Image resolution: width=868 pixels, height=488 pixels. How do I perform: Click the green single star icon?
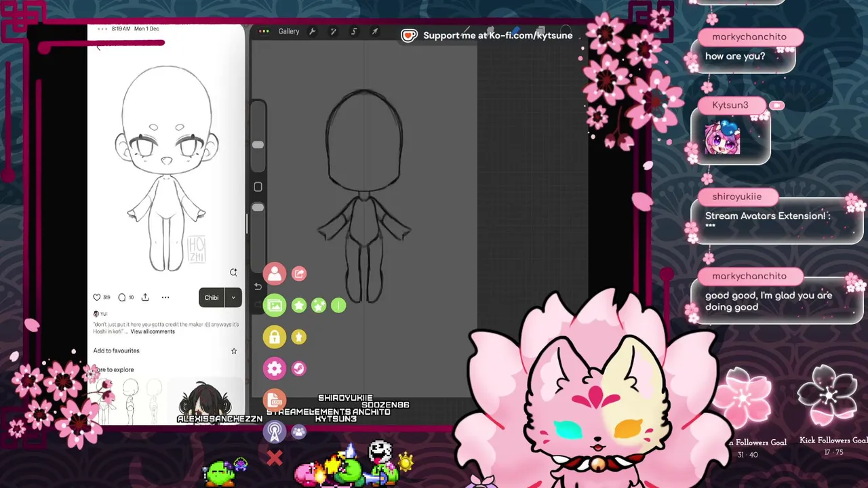[299, 306]
